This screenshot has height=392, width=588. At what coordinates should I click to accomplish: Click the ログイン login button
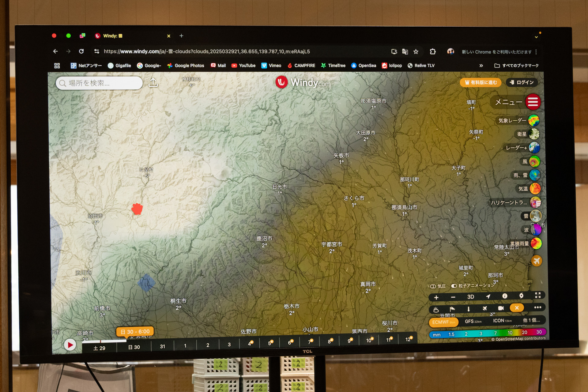[x=522, y=82]
